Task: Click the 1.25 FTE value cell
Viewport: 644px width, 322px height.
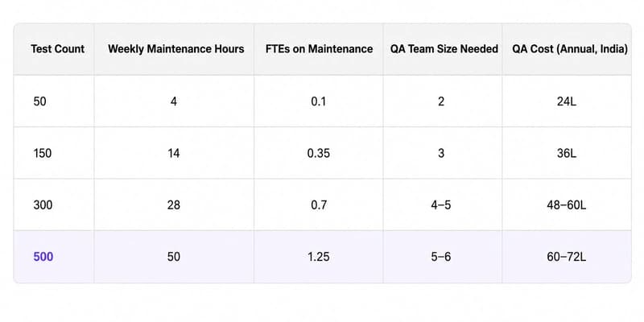Action: 318,257
